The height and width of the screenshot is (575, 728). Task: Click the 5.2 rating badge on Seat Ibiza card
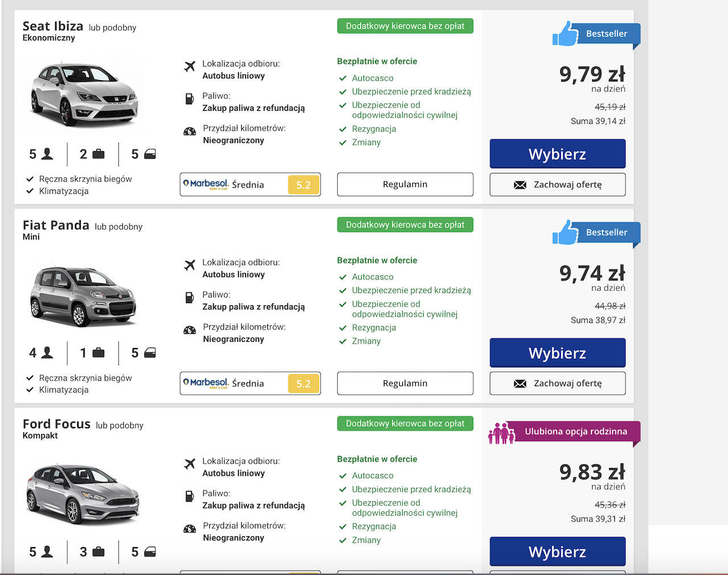304,185
